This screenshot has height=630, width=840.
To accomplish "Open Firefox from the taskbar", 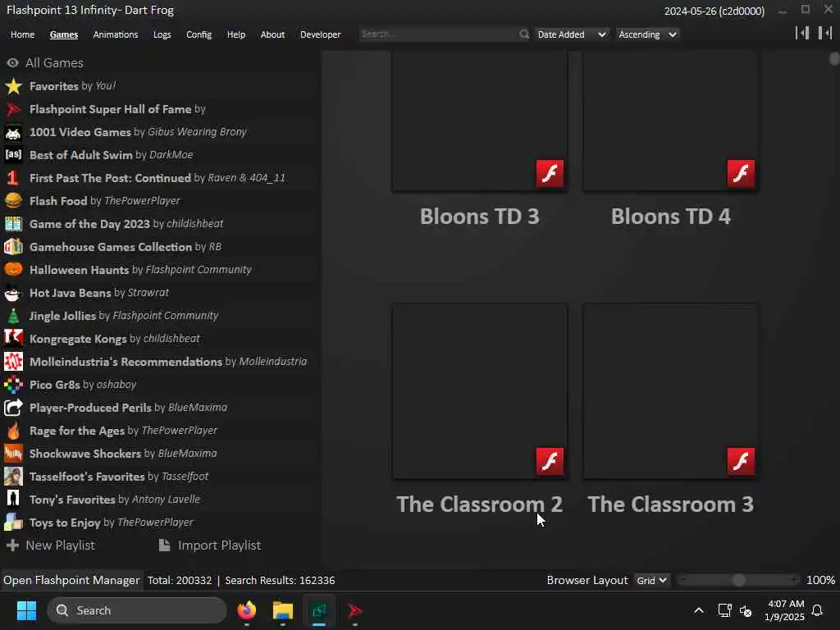I will pyautogui.click(x=247, y=610).
